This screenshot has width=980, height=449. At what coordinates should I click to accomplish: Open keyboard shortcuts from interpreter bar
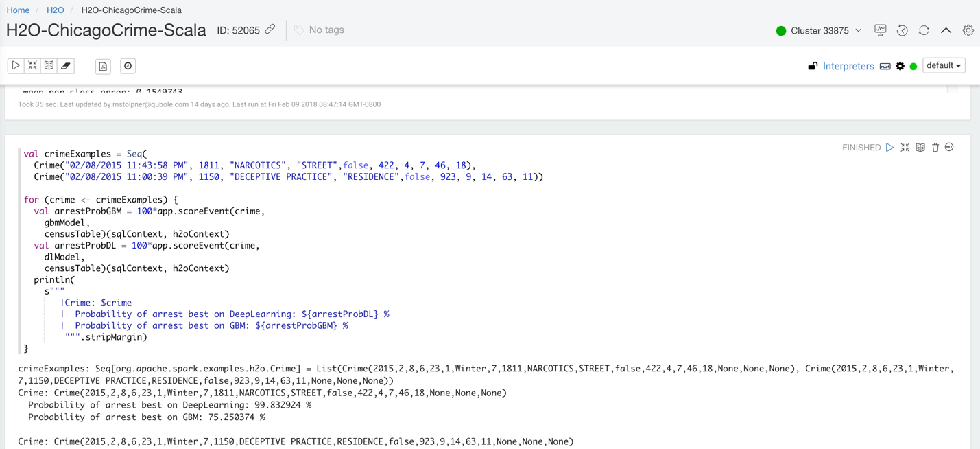885,66
